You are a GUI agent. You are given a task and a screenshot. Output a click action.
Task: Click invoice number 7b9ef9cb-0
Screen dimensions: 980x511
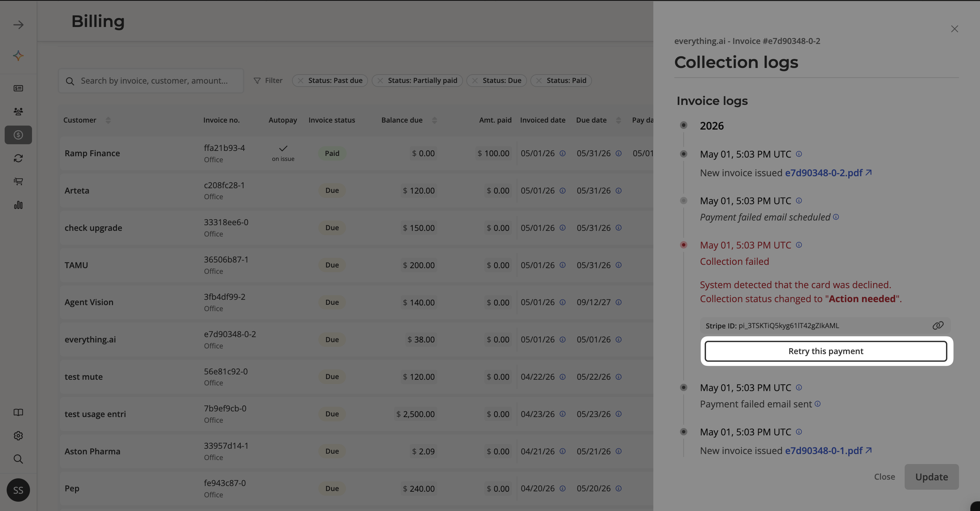click(225, 408)
